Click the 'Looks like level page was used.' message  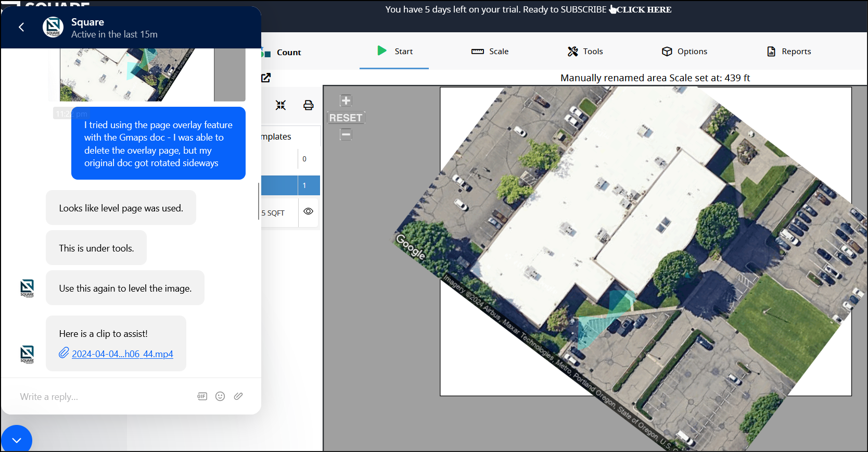121,208
